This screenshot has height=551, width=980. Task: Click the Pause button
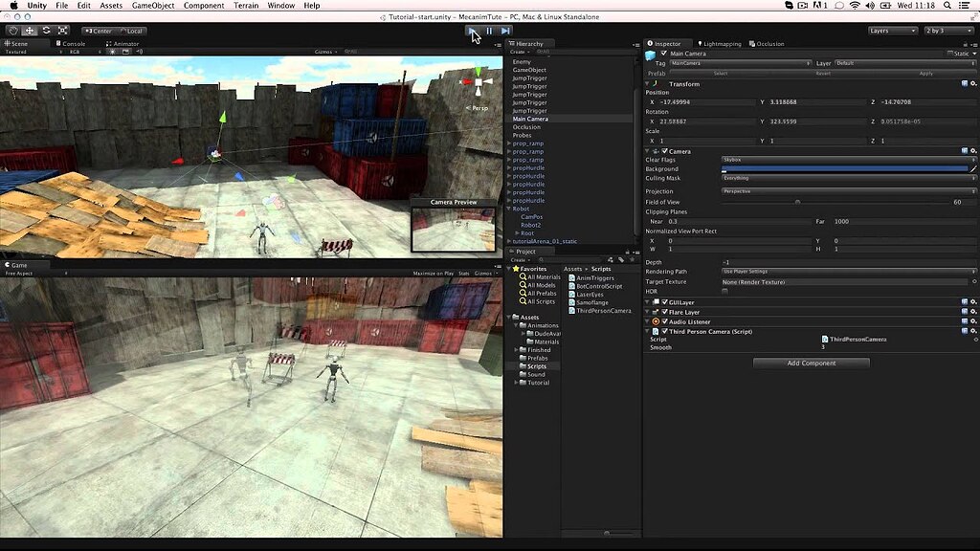(489, 31)
